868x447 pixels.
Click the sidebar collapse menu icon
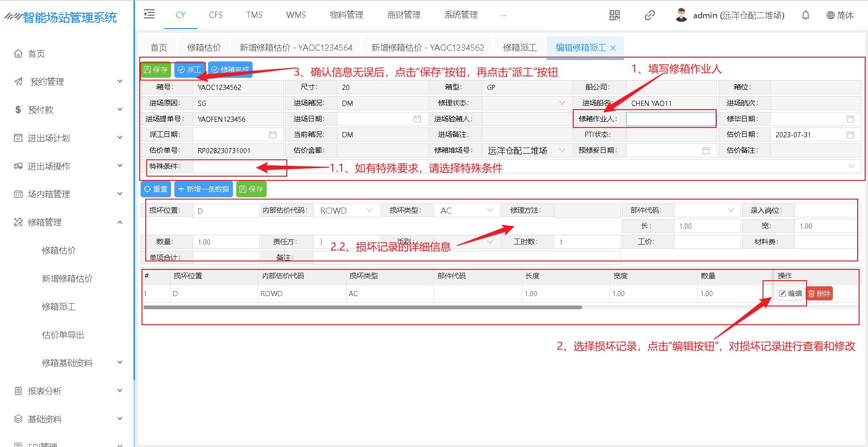(149, 14)
